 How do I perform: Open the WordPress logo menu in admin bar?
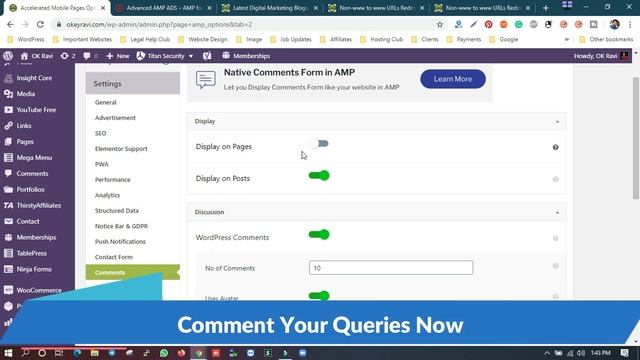point(8,56)
